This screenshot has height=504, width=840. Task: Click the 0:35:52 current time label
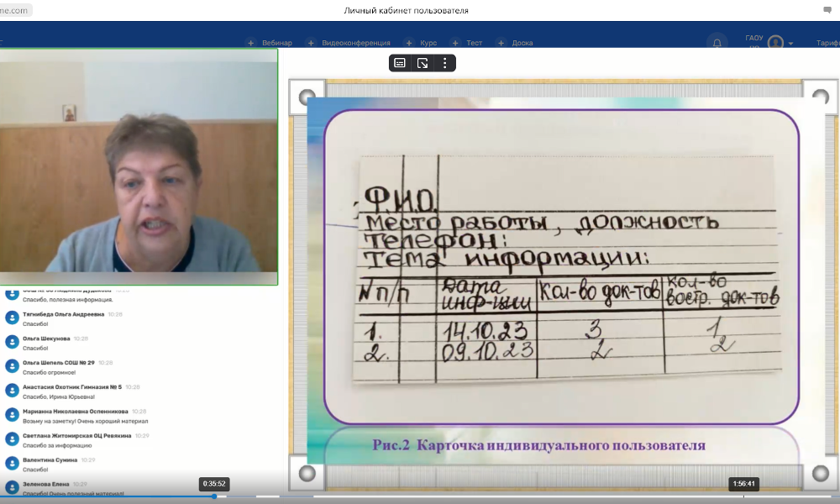coord(214,484)
